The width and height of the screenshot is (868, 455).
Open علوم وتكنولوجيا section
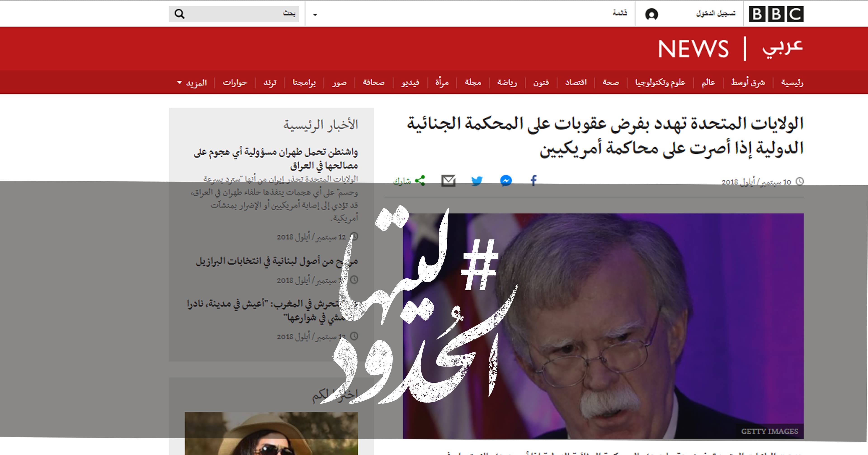[660, 83]
